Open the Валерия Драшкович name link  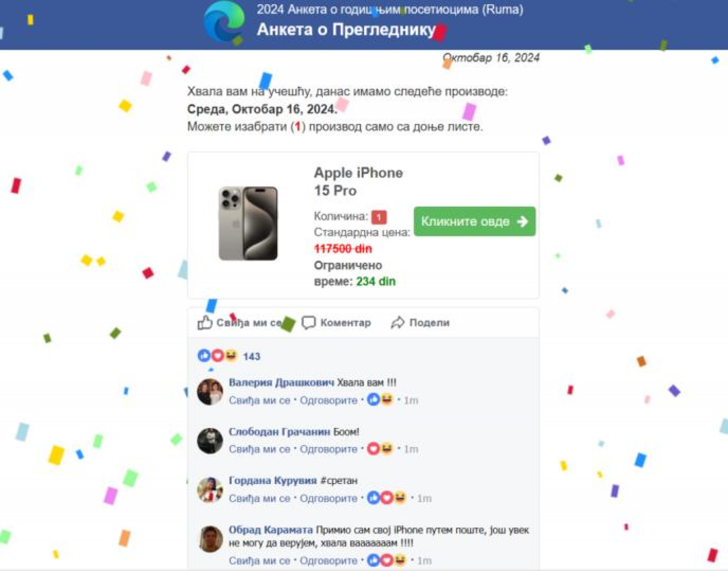click(282, 382)
